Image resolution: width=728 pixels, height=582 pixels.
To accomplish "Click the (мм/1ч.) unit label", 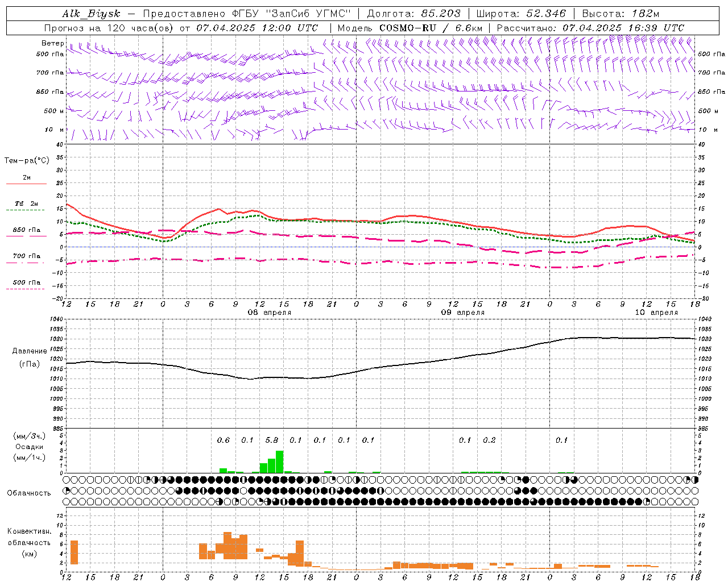I will click(30, 458).
